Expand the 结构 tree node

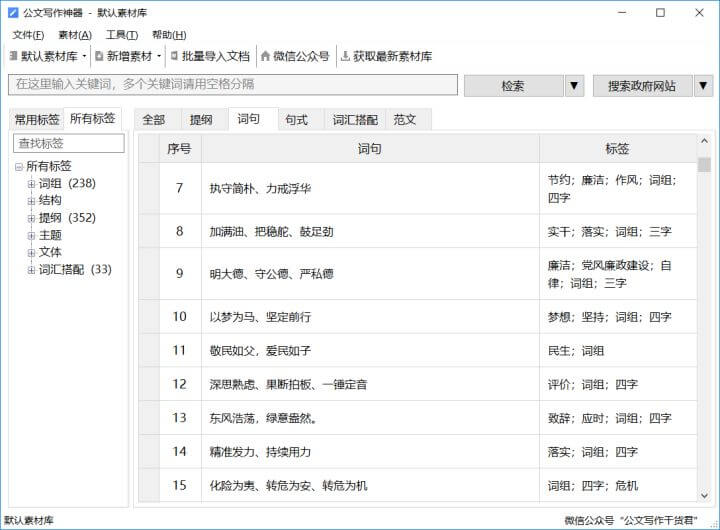click(x=31, y=201)
